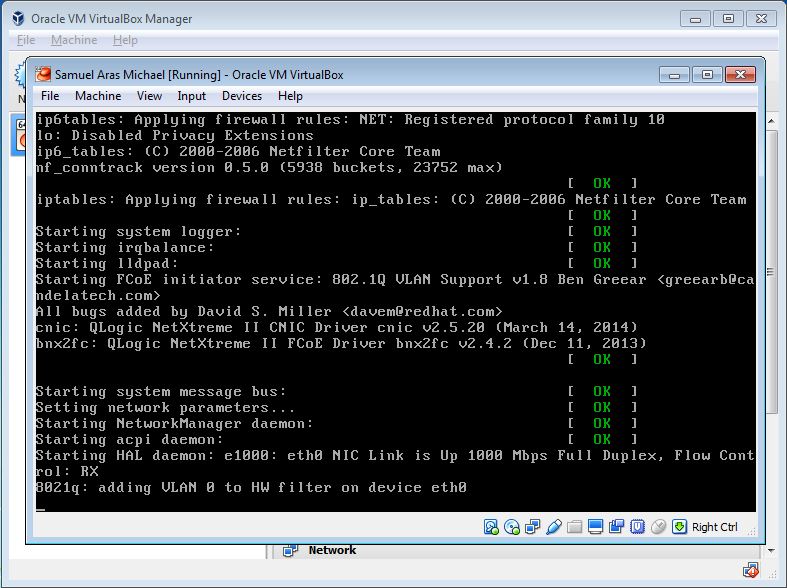
Task: Click the 'Starting acpi daemon:' console line
Action: click(x=129, y=439)
